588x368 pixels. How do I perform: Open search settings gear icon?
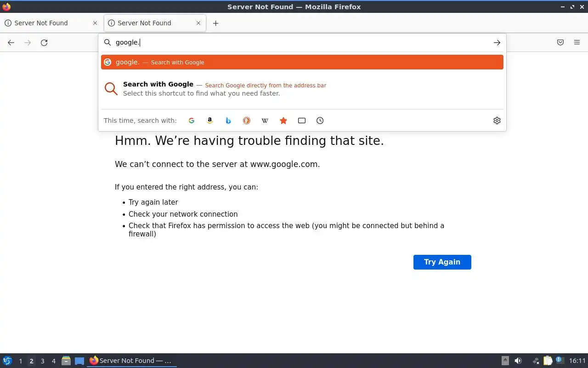(497, 121)
